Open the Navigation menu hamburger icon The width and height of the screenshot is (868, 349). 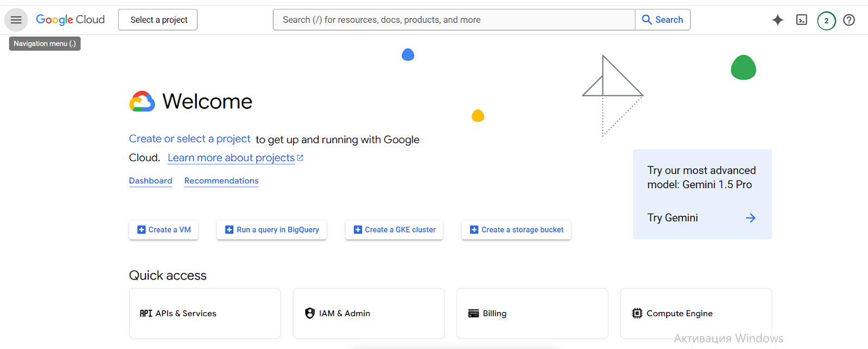coord(16,20)
